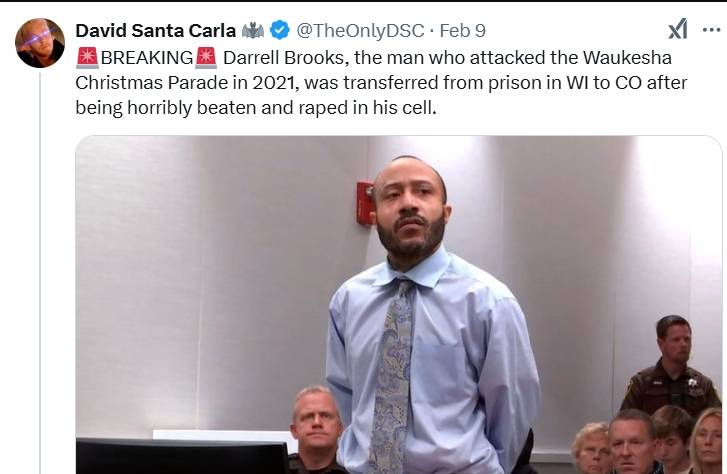Image resolution: width=727 pixels, height=474 pixels.
Task: Click the red fire alarm in the photo
Action: 365,203
